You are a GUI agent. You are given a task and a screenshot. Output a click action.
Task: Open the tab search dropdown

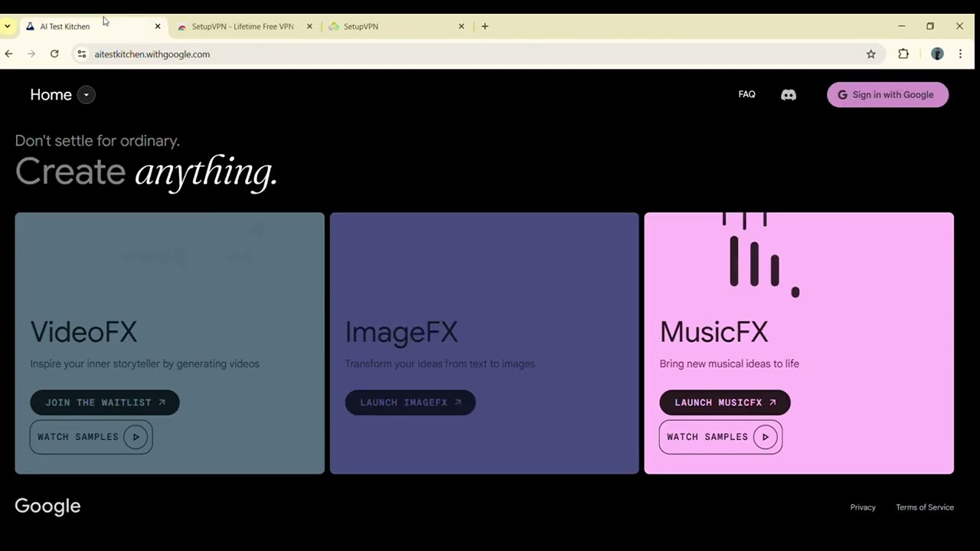tap(7, 26)
